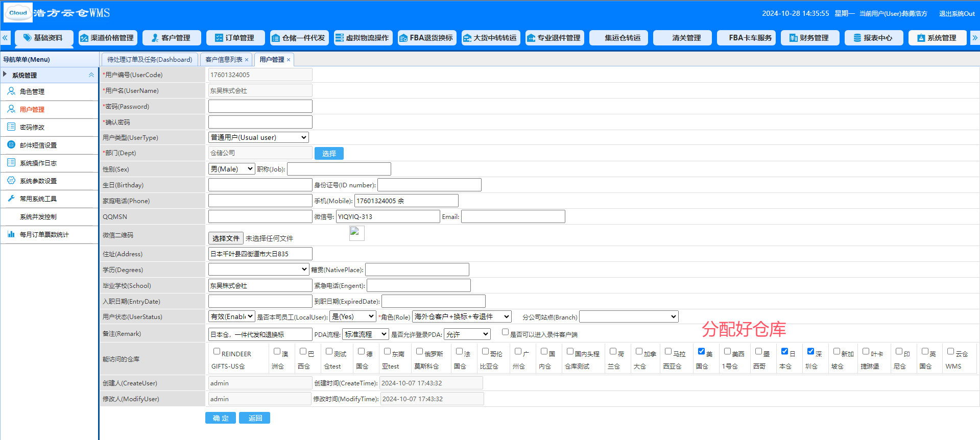Tick 是否可以进入录件客户端 checkbox
The height and width of the screenshot is (440, 980).
[x=505, y=332]
